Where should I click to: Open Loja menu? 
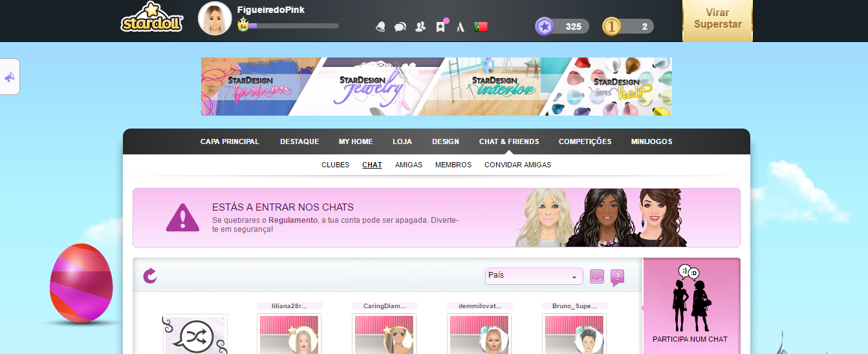point(402,141)
